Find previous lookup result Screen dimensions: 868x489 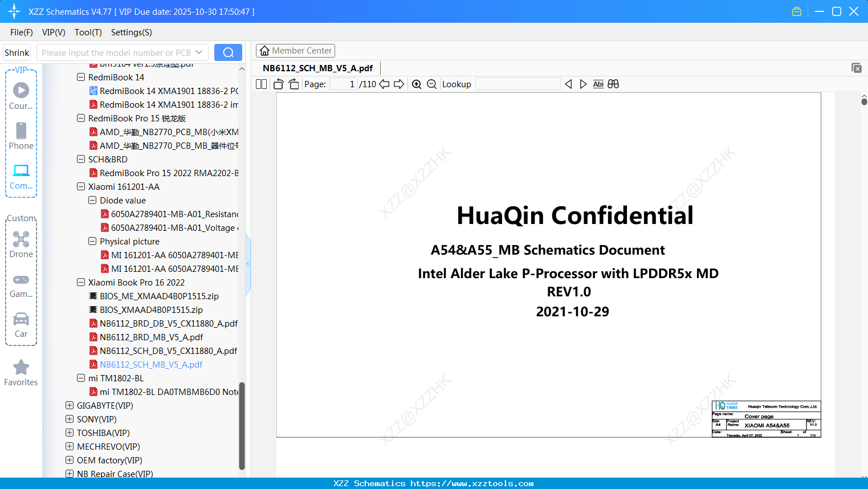(568, 84)
